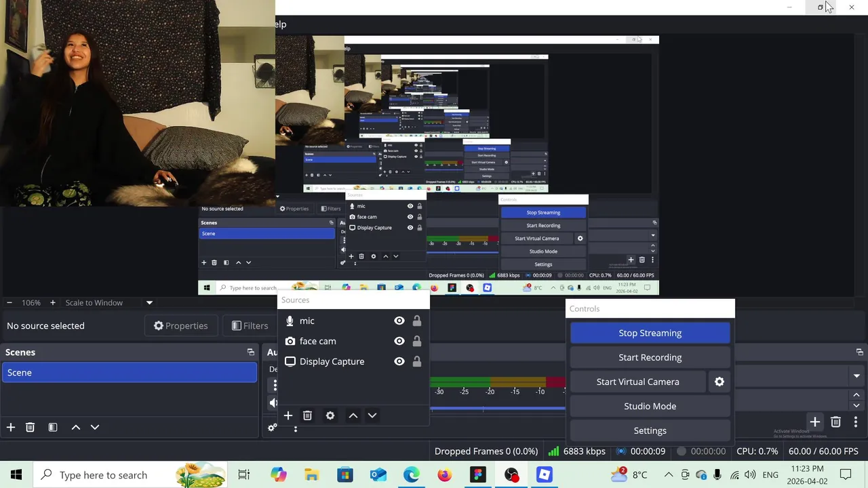Image resolution: width=868 pixels, height=488 pixels.
Task: Add a new scene with plus icon
Action: [11, 427]
